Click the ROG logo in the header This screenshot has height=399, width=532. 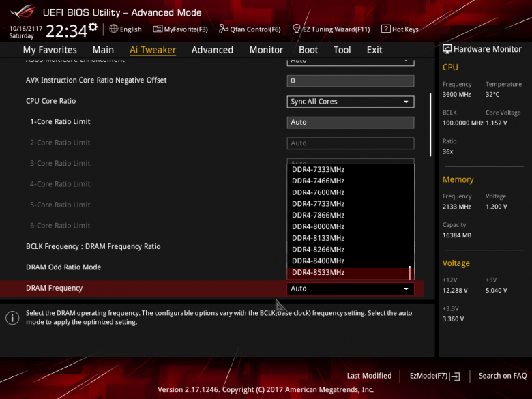pos(23,11)
